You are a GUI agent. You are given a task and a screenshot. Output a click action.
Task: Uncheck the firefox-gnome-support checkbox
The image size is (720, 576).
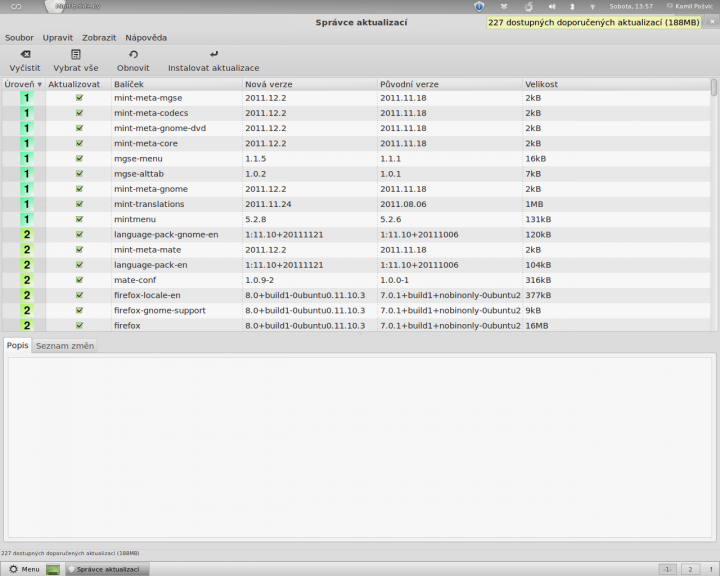79,310
